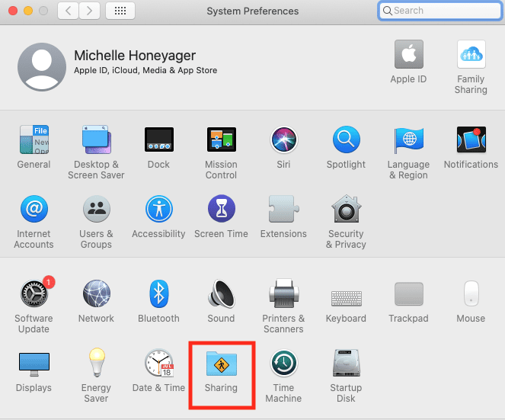
Task: Open Startup Disk preferences
Action: click(346, 364)
